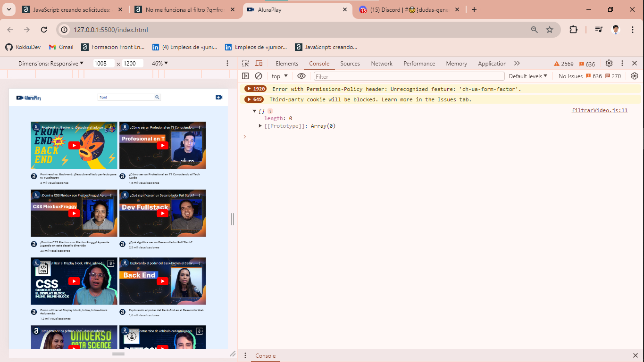The image size is (644, 362).
Task: Open the 46% zoom dropdown
Action: [160, 63]
